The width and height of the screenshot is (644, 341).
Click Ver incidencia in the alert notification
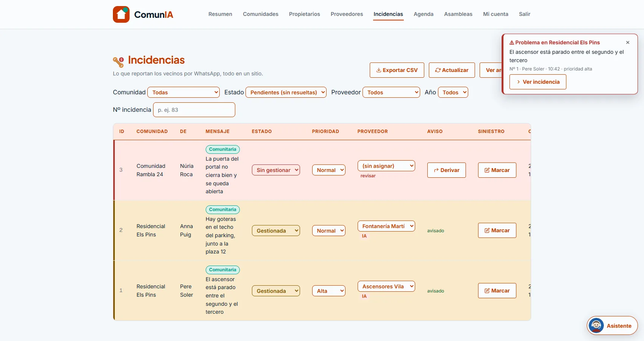538,82
